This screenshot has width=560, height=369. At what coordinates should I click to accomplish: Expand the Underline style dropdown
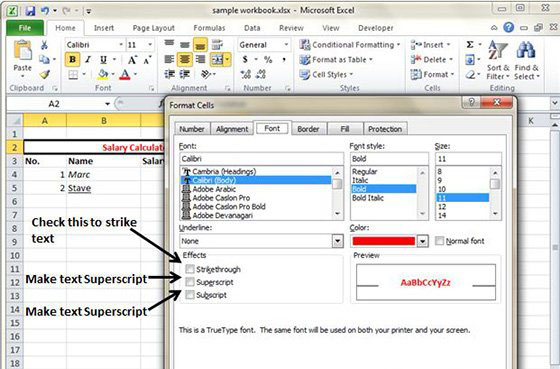pos(338,241)
